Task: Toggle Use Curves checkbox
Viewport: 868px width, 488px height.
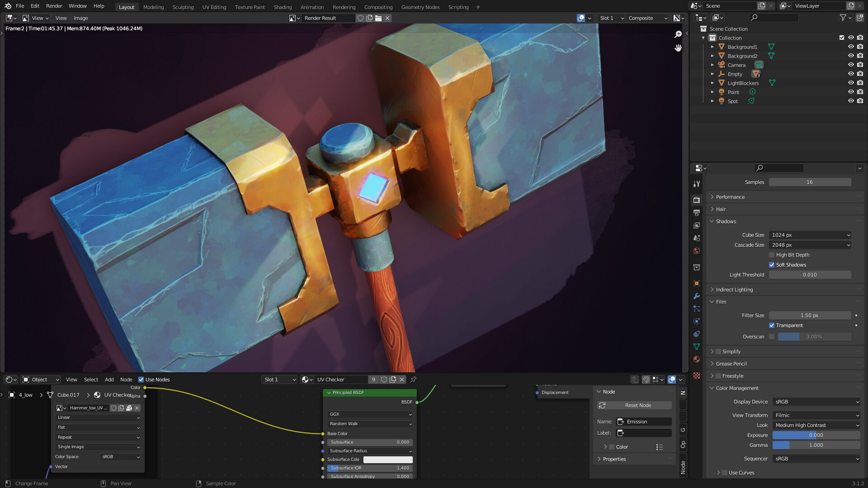Action: coord(725,473)
